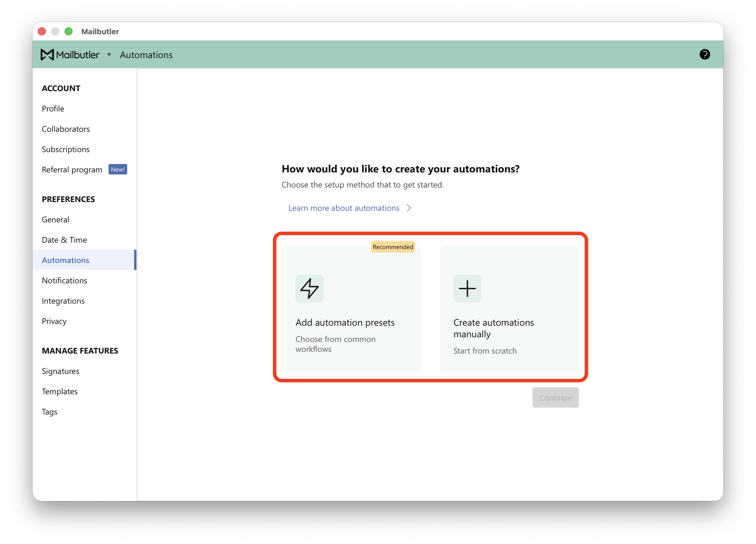Open the Integrations preferences
Image resolution: width=756 pixels, height=544 pixels.
[x=63, y=301]
